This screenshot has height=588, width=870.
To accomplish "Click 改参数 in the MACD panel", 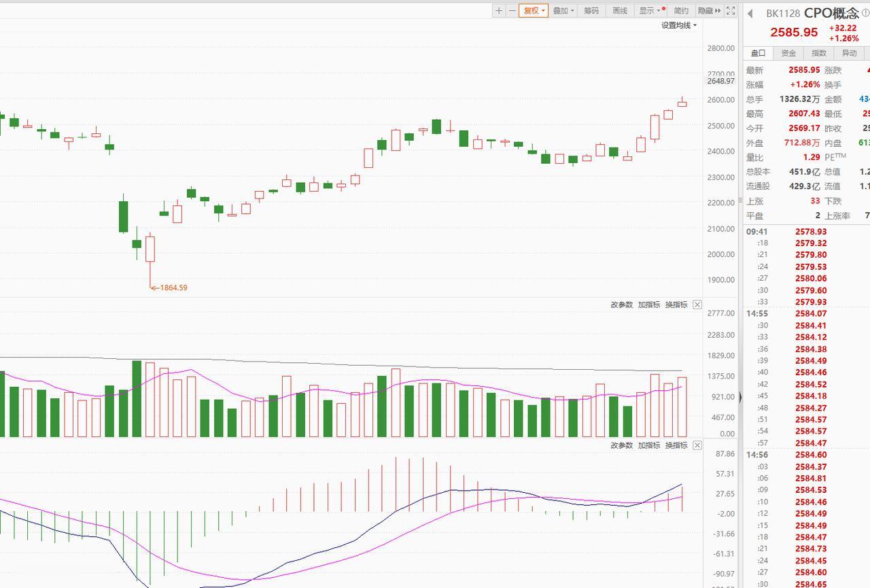I will [621, 445].
